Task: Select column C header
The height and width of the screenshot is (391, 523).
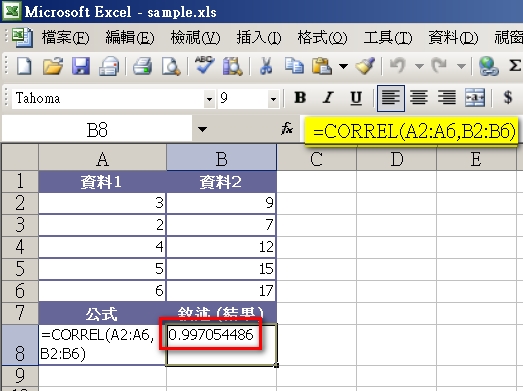Action: pyautogui.click(x=316, y=157)
